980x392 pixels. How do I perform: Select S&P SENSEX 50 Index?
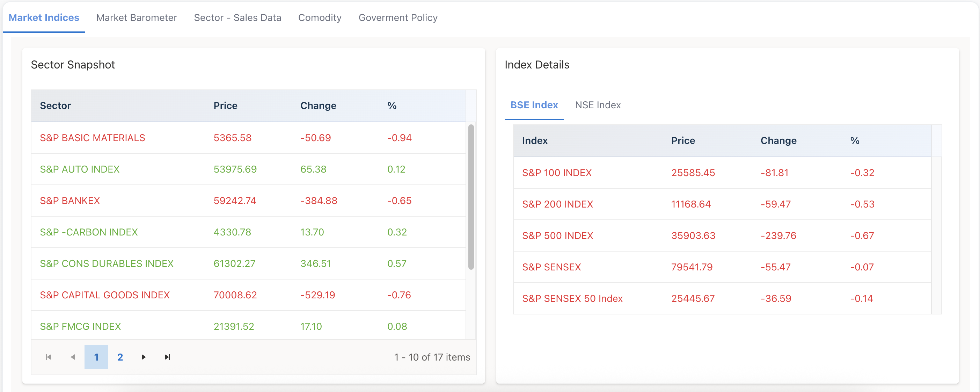tap(572, 299)
